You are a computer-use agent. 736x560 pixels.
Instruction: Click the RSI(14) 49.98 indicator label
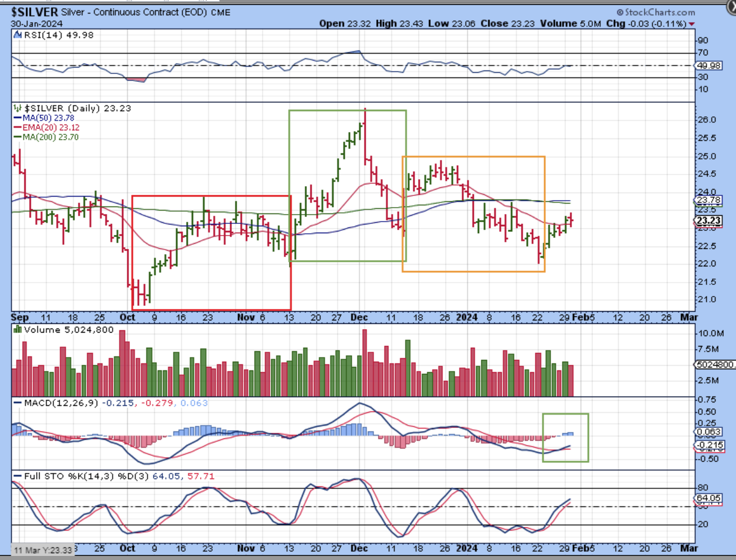(x=58, y=35)
